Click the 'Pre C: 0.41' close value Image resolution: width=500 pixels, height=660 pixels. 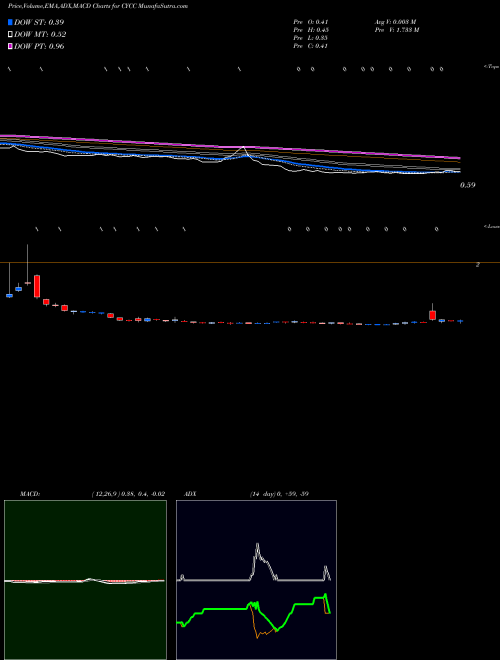coord(311,46)
